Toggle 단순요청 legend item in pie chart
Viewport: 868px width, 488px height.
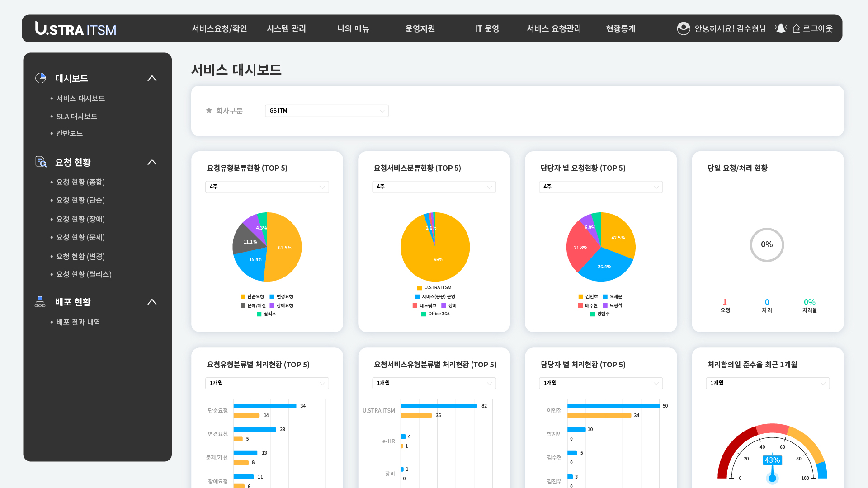pos(252,297)
